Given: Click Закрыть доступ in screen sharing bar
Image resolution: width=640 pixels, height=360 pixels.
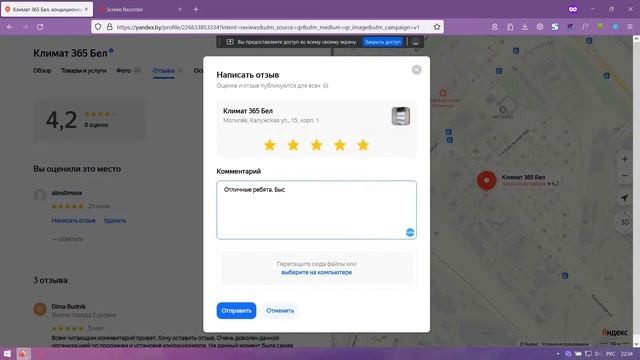Looking at the screenshot, I should [x=382, y=42].
